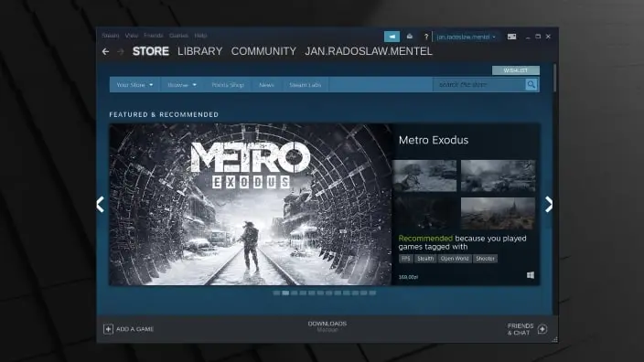Click the FEATURED & RECOMMENDED heading
This screenshot has width=644, height=362.
point(164,114)
